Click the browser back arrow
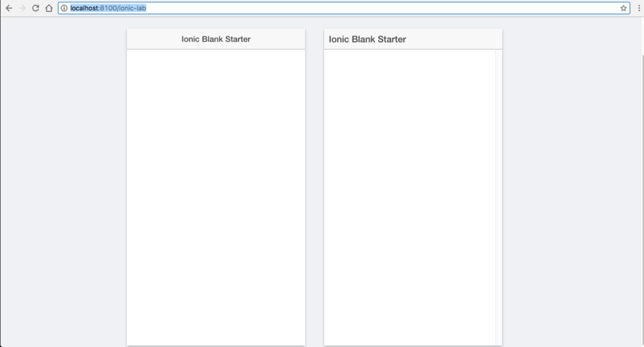644x347 pixels. pyautogui.click(x=9, y=8)
